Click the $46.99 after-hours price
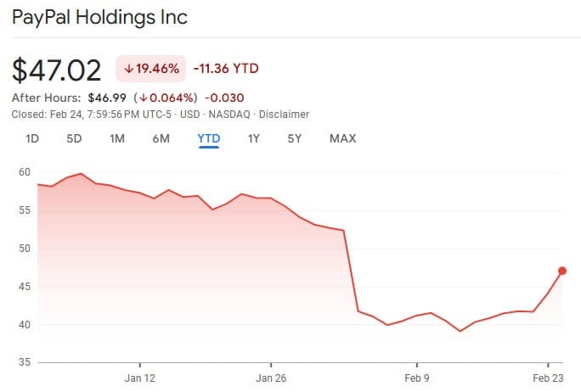Screen dimensions: 581x392 pos(106,98)
